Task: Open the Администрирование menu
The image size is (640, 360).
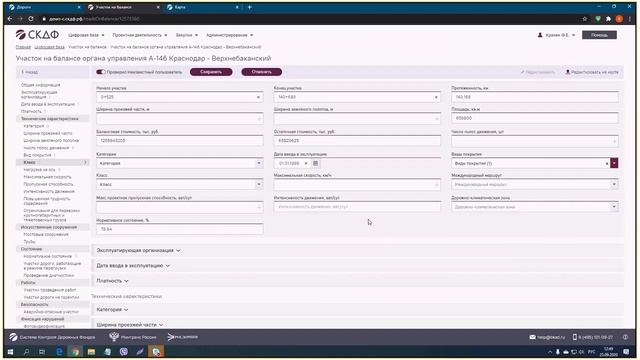Action: click(230, 35)
